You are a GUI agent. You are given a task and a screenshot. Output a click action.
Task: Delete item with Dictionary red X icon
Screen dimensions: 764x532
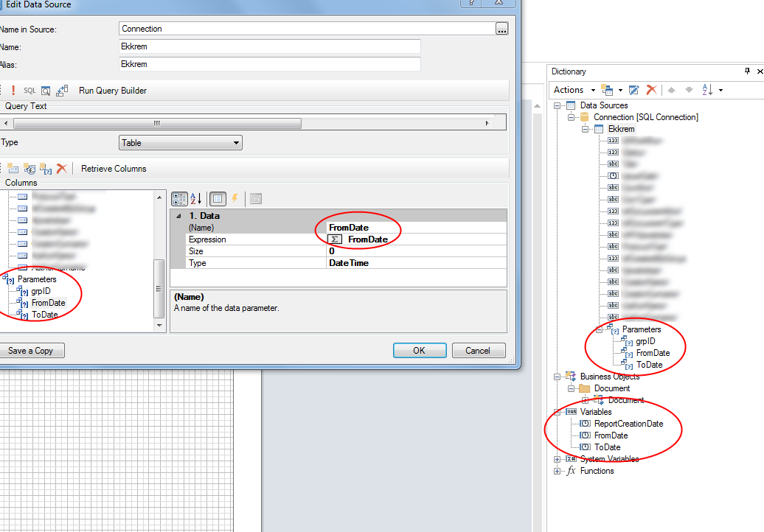tap(651, 90)
